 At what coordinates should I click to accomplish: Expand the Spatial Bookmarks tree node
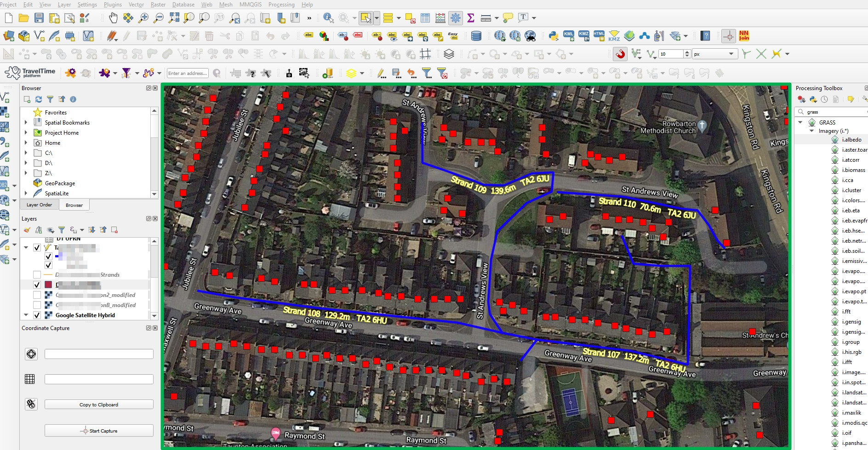(26, 123)
